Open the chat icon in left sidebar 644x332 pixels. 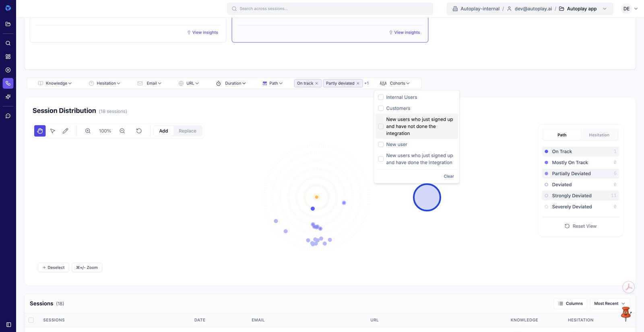click(x=8, y=116)
